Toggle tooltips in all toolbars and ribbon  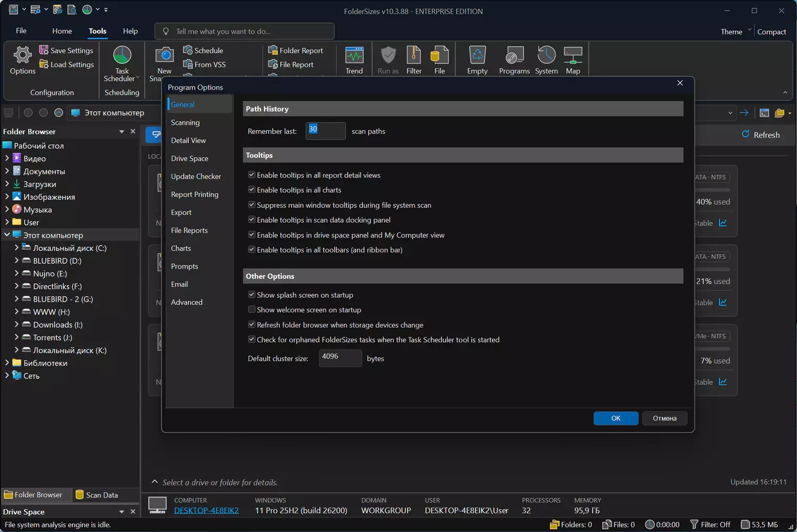pyautogui.click(x=252, y=250)
